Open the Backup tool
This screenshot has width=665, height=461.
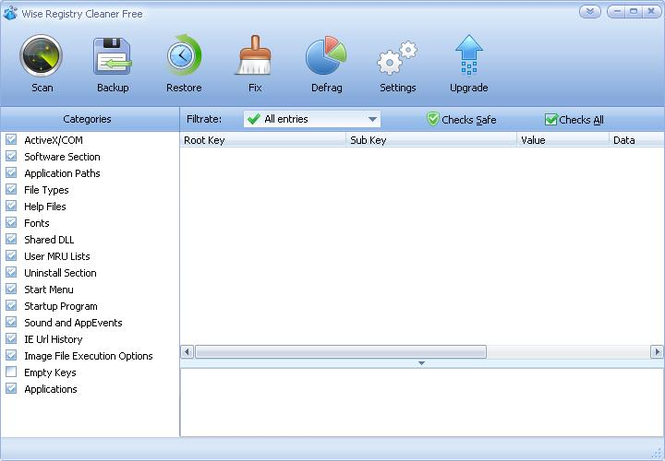(112, 56)
